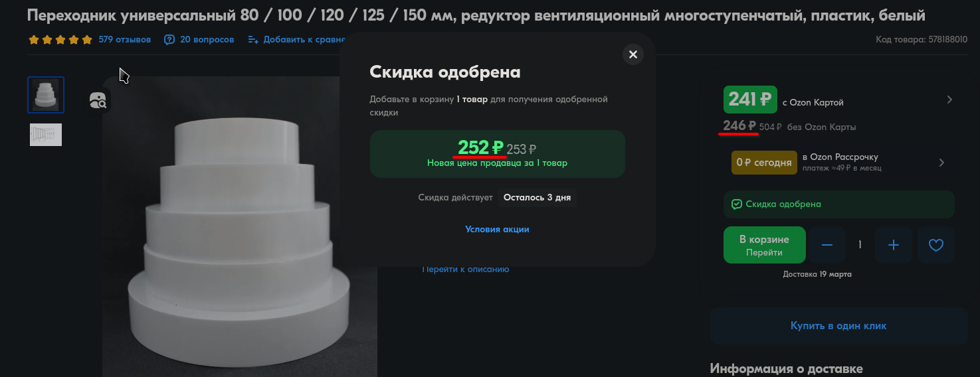Click the "Скидка одобрена" green badge
980x377 pixels.
pos(838,204)
